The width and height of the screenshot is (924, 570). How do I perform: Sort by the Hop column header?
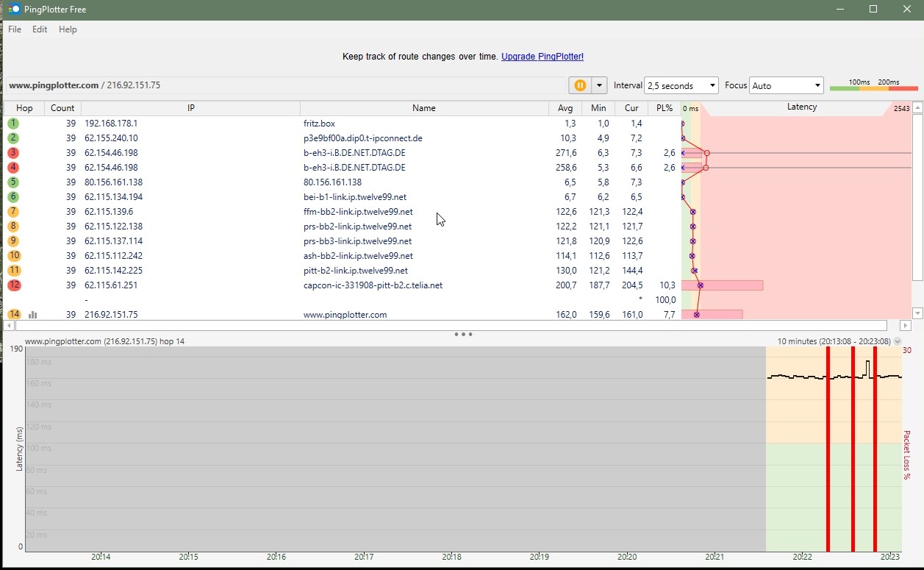coord(24,108)
